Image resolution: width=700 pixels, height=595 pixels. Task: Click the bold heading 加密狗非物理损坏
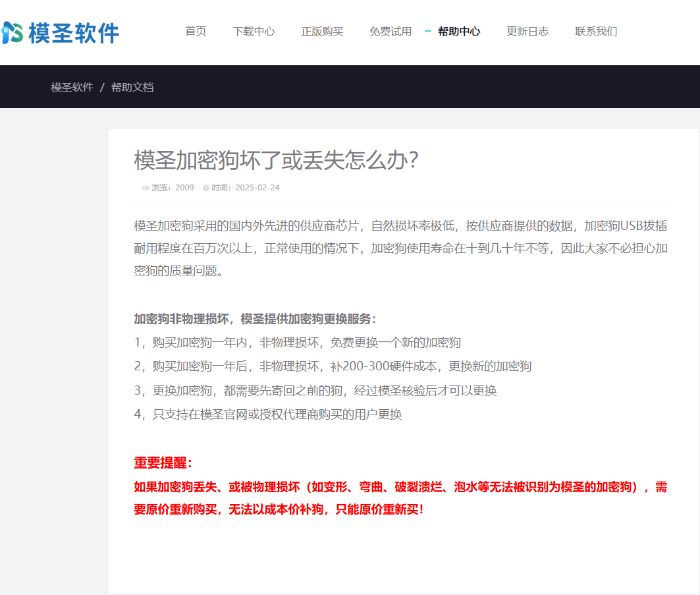pyautogui.click(x=255, y=319)
